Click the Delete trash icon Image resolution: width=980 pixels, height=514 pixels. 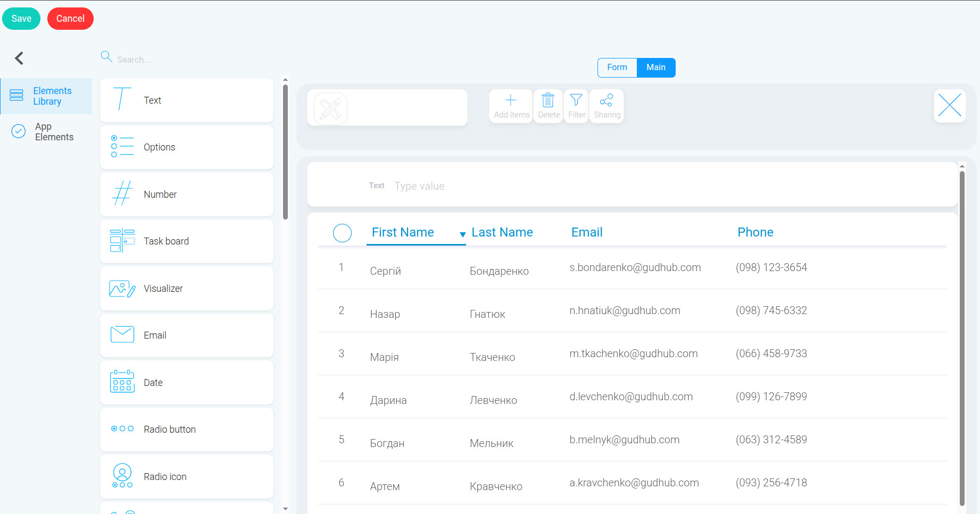coord(548,100)
